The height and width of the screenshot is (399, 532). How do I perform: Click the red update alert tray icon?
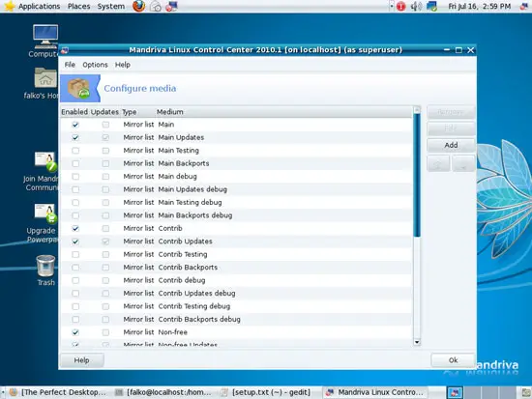400,6
